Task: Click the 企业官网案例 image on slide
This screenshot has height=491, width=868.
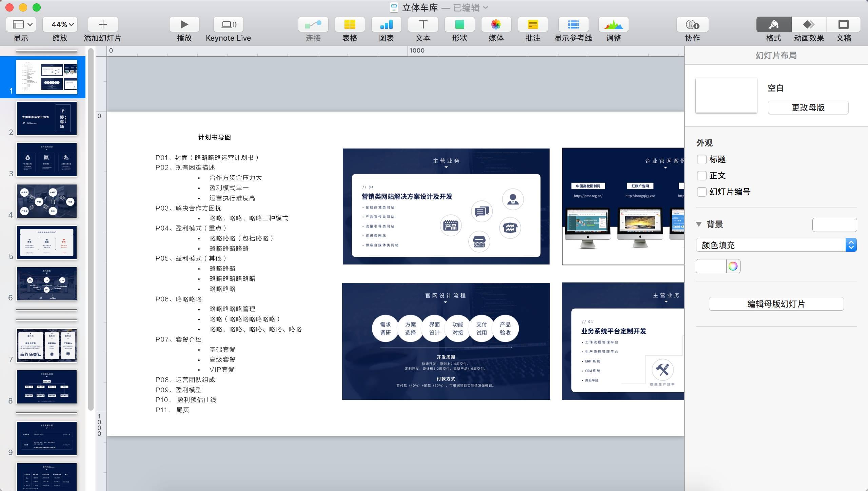Action: pyautogui.click(x=623, y=206)
